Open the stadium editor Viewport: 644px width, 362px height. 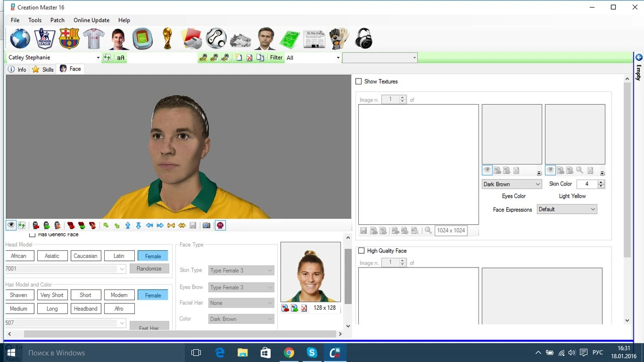[142, 38]
